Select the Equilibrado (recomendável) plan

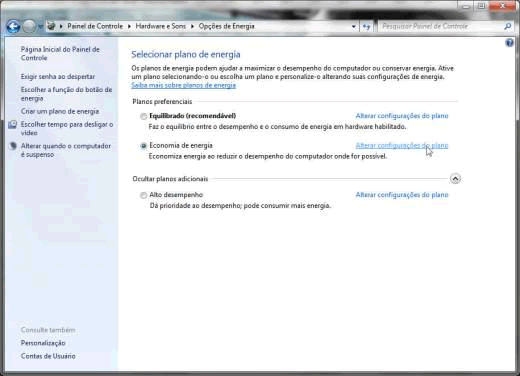(143, 116)
